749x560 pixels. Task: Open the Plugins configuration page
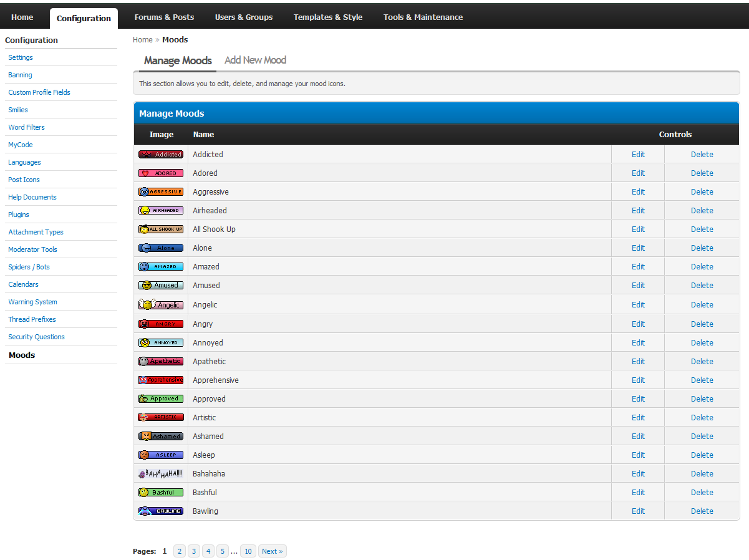[x=19, y=215]
